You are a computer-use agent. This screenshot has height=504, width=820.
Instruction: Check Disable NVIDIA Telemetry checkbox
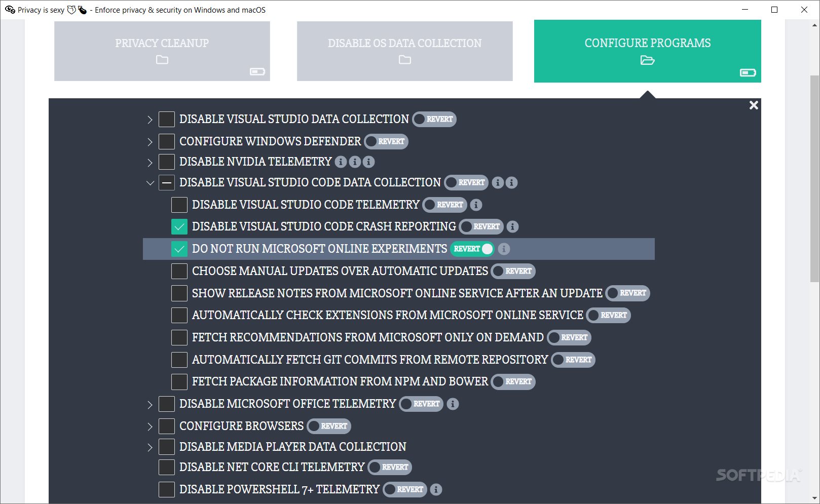[x=167, y=162]
